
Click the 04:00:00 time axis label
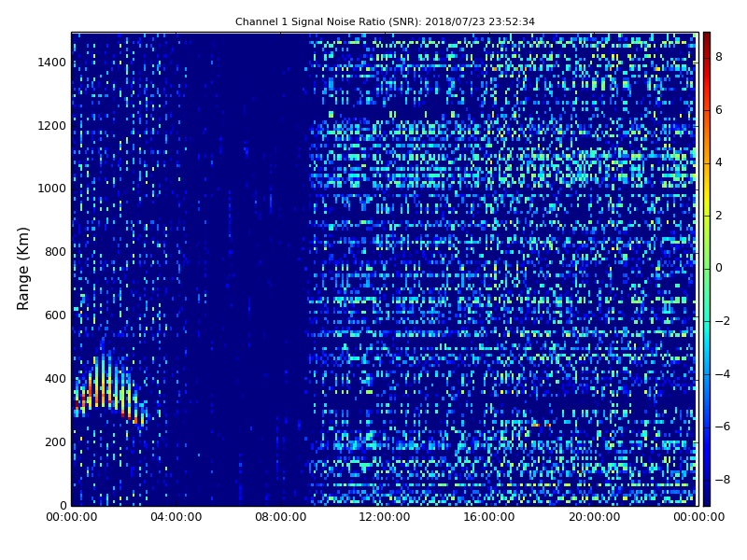coord(176,517)
